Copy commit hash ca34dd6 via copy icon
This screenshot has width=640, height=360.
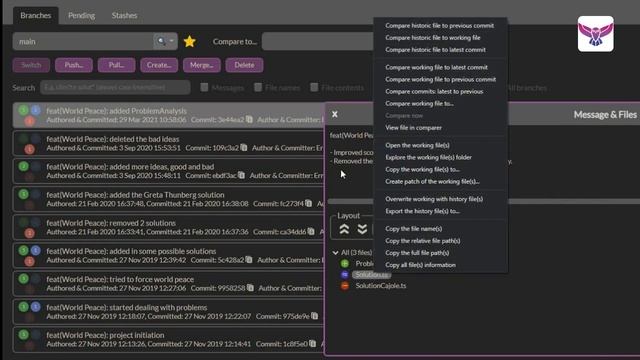311,231
